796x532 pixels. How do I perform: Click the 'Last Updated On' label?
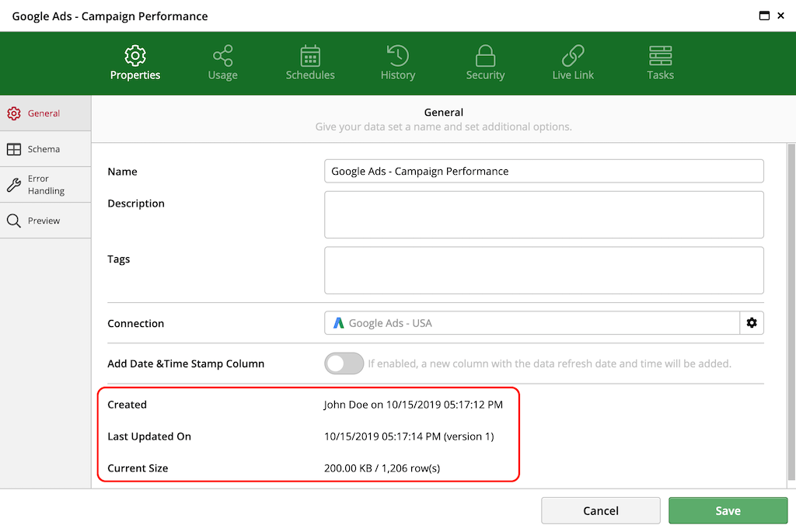click(149, 436)
